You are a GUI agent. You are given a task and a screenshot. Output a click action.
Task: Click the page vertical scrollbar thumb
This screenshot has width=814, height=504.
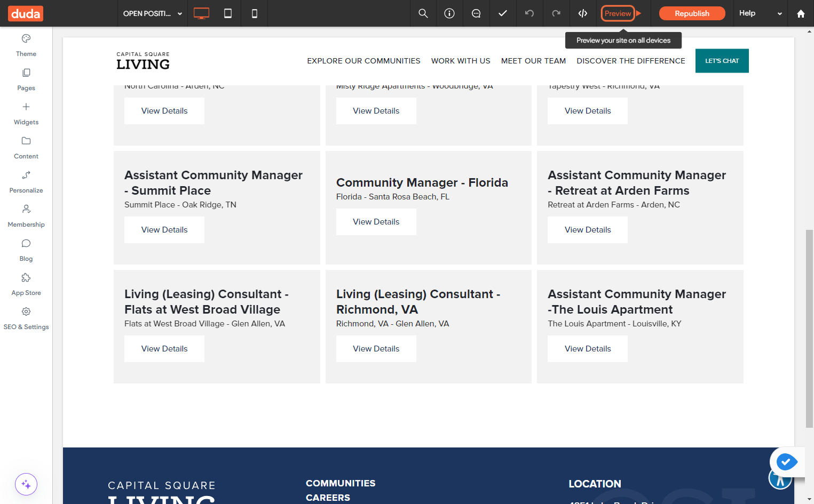(x=809, y=329)
